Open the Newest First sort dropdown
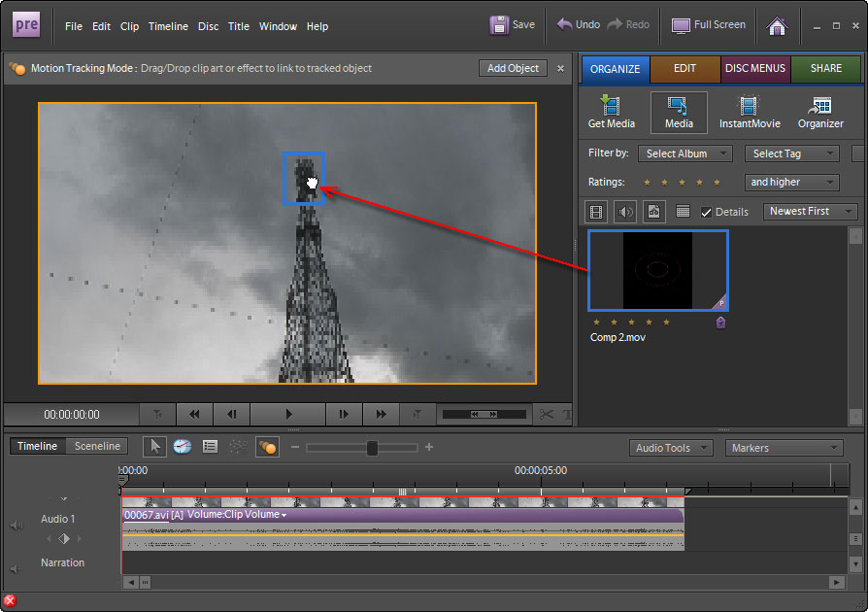This screenshot has width=868, height=612. pyautogui.click(x=810, y=211)
